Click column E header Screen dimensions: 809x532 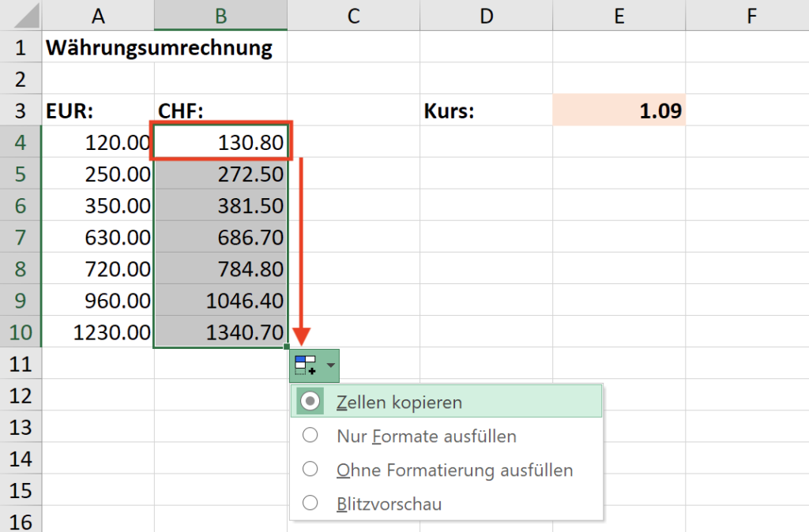pyautogui.click(x=619, y=15)
